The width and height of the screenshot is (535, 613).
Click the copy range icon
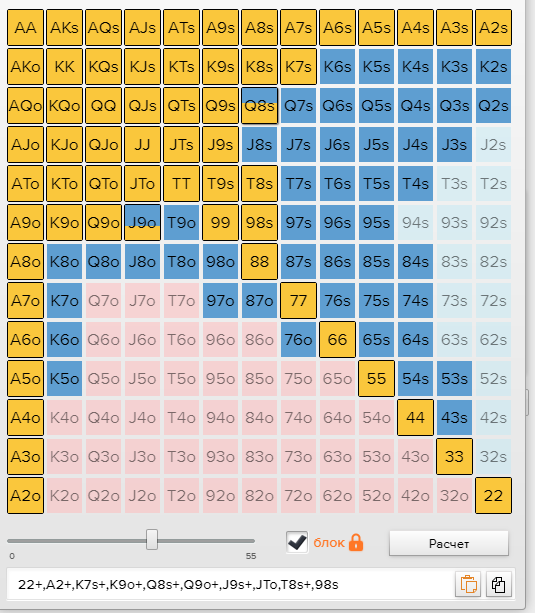tap(499, 584)
